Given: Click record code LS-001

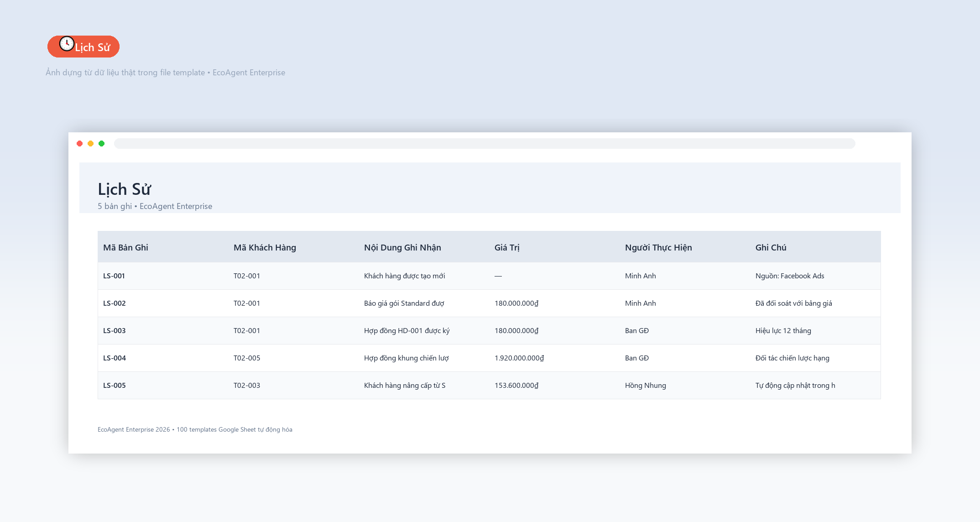Looking at the screenshot, I should point(114,276).
